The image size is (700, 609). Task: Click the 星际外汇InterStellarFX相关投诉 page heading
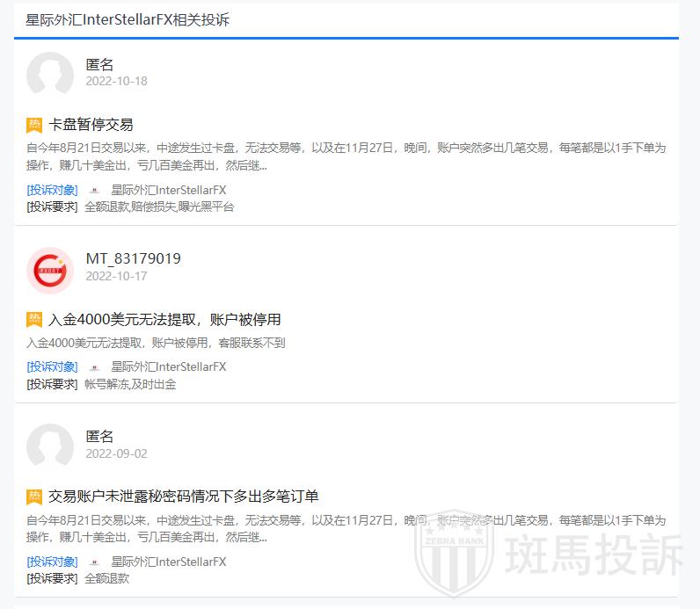click(128, 19)
